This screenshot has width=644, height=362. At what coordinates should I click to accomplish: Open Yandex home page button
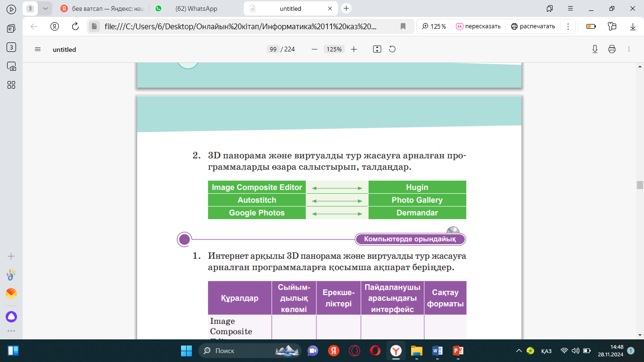(55, 26)
